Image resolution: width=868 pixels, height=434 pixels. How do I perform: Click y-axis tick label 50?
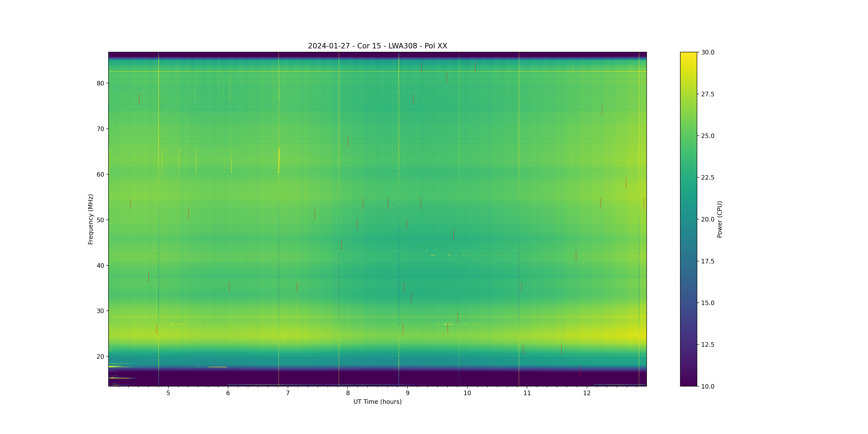[x=100, y=220]
